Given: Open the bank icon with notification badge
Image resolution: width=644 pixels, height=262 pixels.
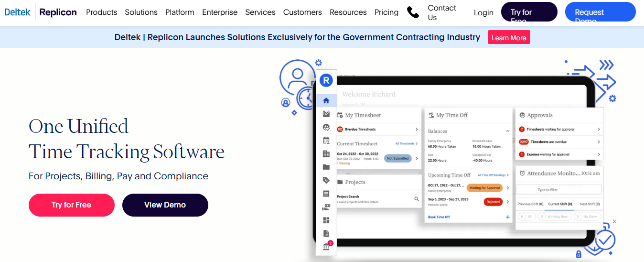Looking at the screenshot, I should point(327,247).
